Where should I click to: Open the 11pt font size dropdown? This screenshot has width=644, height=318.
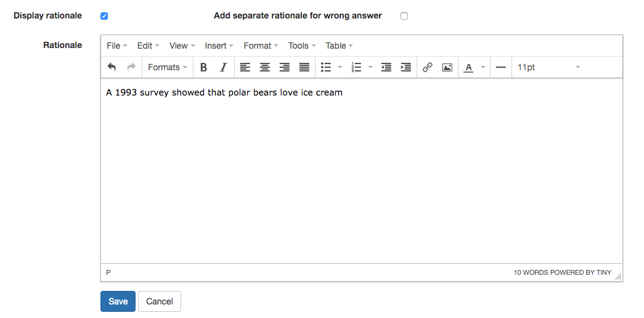point(548,68)
